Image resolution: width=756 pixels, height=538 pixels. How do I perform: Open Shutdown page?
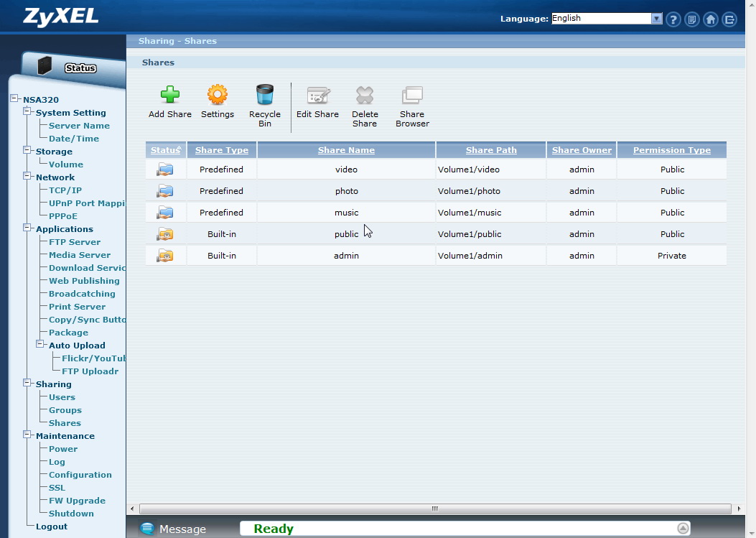71,514
